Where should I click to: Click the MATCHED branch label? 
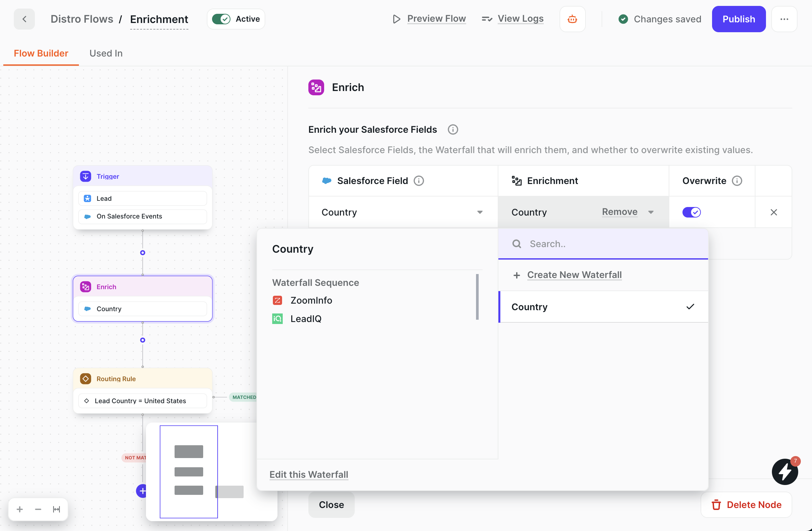[243, 397]
